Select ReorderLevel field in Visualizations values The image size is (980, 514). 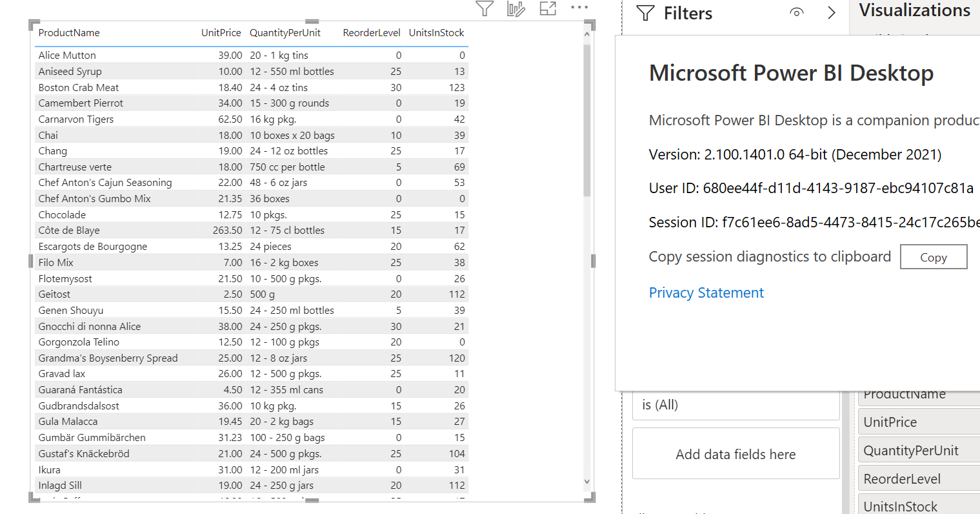(919, 479)
